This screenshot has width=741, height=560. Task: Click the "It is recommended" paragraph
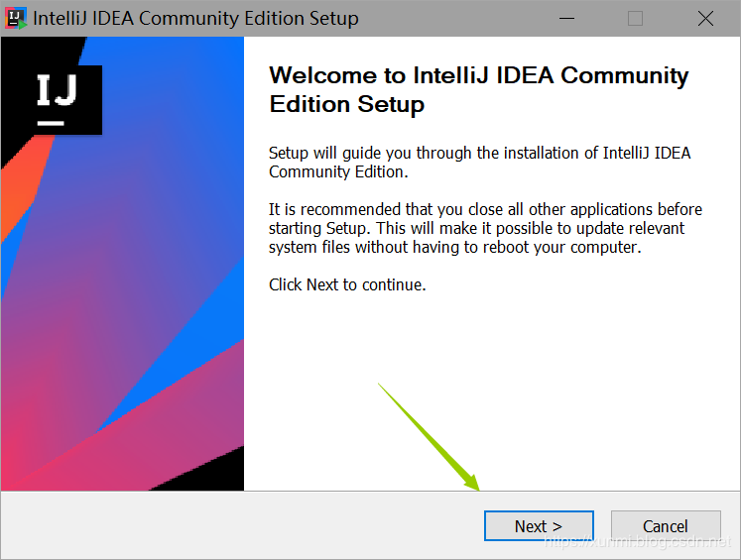tap(485, 228)
